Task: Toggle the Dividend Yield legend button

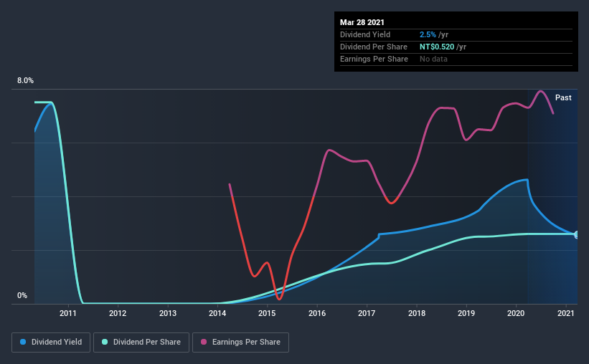Action: [51, 343]
